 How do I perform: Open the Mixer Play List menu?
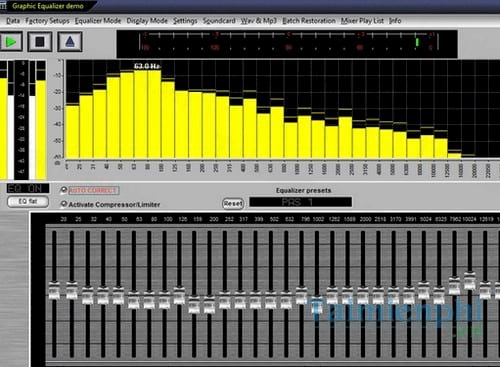point(362,21)
